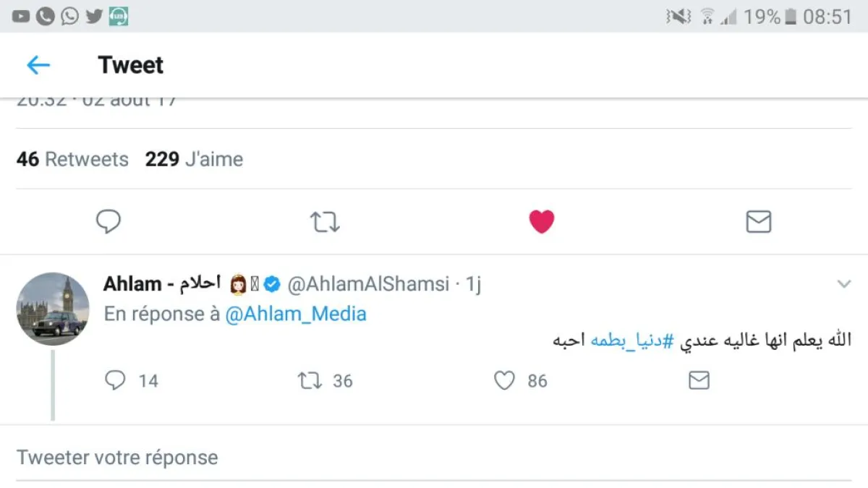Tap the Tweeter votre réponse field
Image resolution: width=868 pixels, height=488 pixels.
[x=117, y=458]
